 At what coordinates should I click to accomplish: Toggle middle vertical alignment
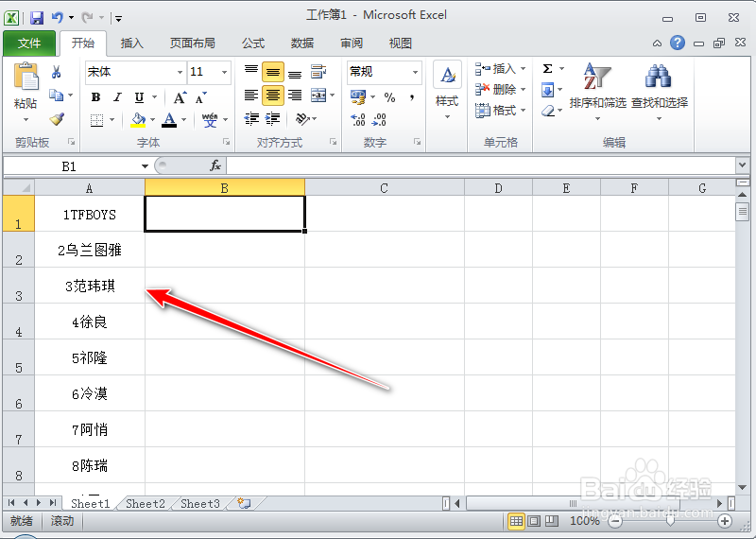click(273, 72)
